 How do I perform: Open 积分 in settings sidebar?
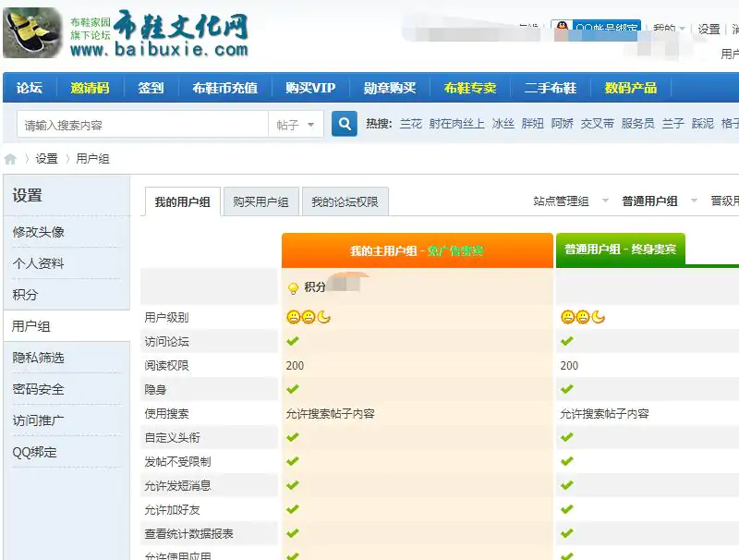pyautogui.click(x=25, y=295)
